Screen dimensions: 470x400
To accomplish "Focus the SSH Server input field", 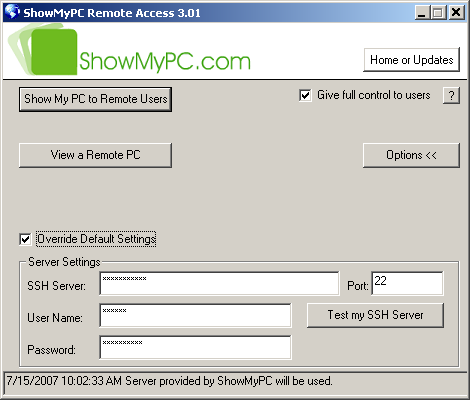I will (219, 283).
